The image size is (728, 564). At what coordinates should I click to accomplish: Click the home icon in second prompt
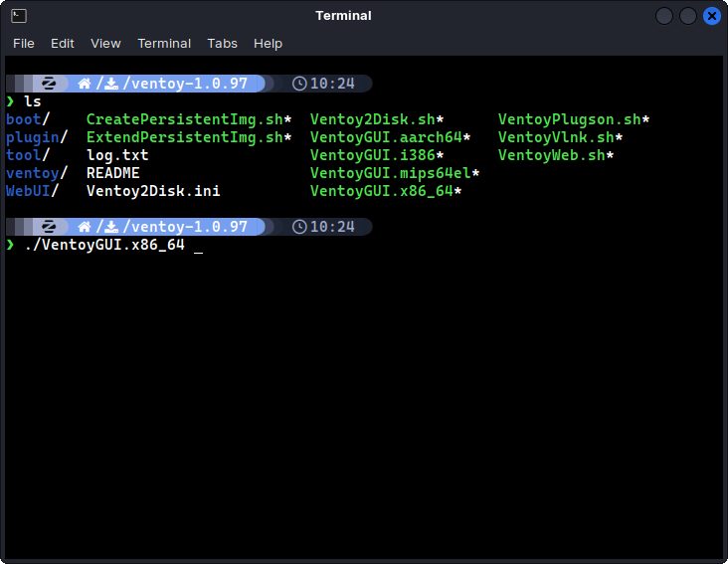[85, 227]
